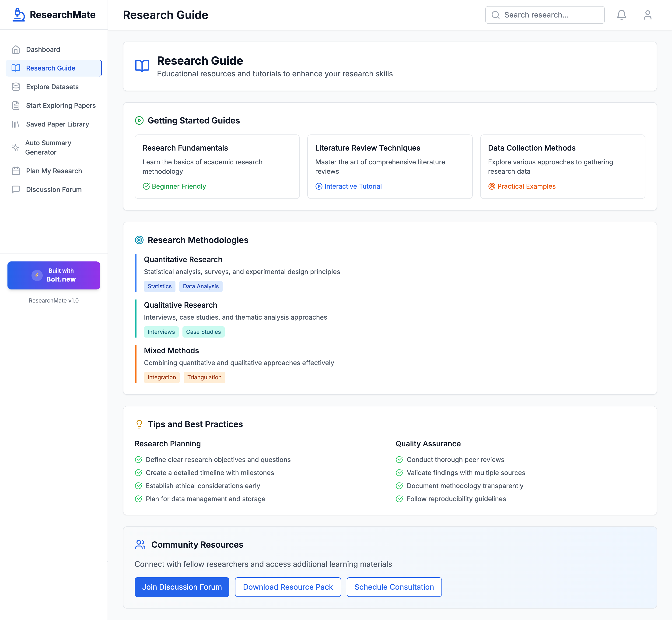Viewport: 672px width, 620px height.
Task: Click the Discussion Forum chat bubble icon
Action: coord(16,190)
